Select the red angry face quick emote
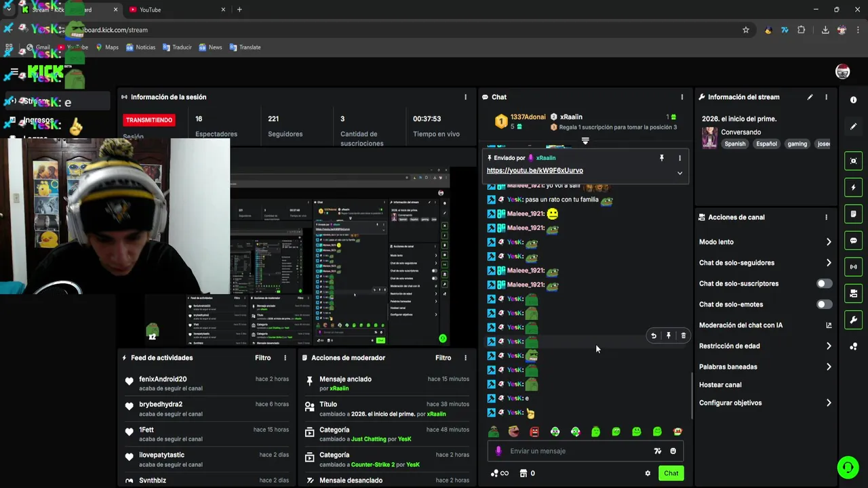Viewport: 868px width, 488px height. (534, 432)
